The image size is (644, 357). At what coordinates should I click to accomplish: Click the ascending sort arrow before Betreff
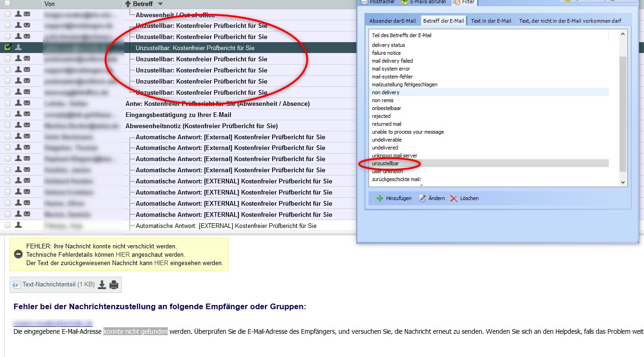click(x=128, y=4)
